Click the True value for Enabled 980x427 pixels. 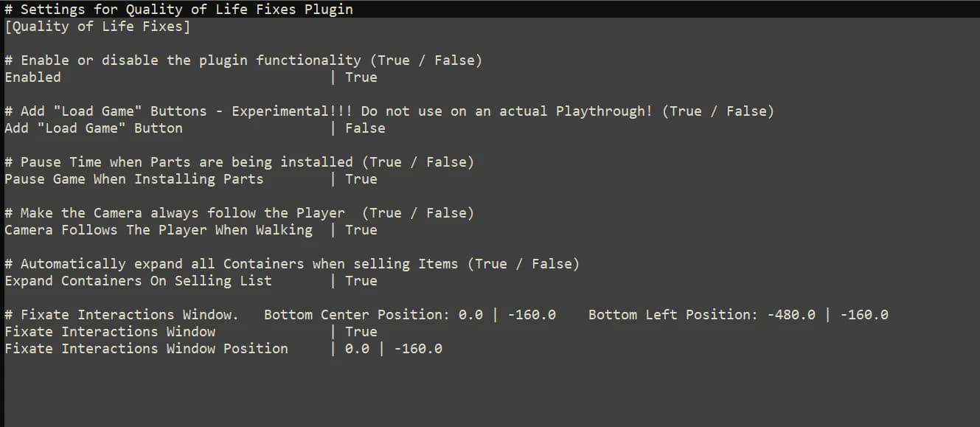(361, 77)
